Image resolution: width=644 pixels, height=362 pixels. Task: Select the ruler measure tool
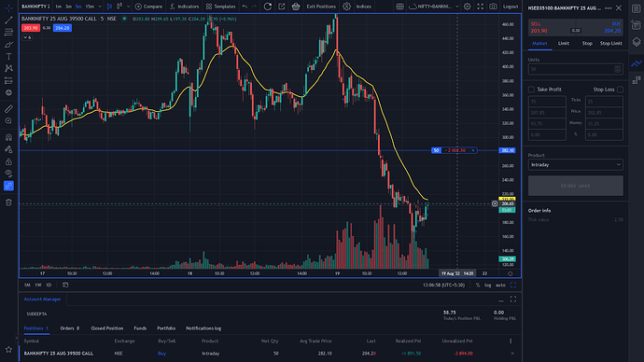coord(8,109)
